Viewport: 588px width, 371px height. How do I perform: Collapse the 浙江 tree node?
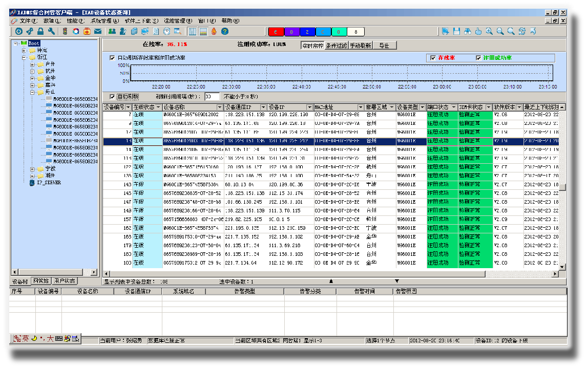[x=24, y=57]
